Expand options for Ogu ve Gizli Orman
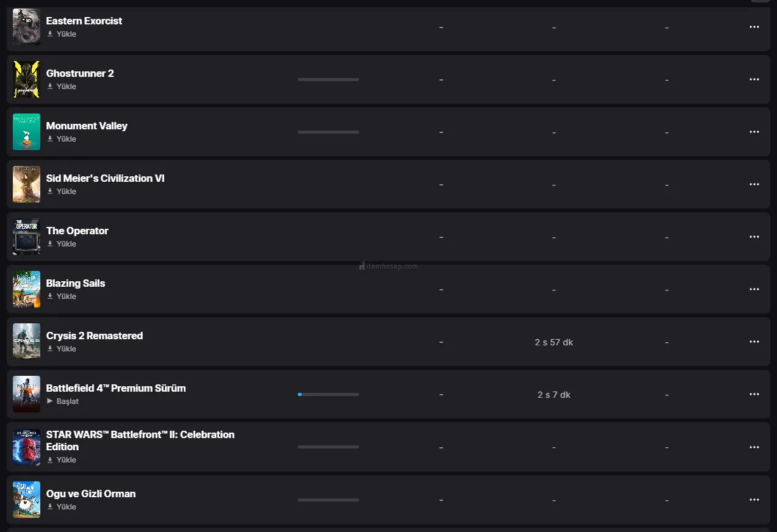 coord(754,500)
